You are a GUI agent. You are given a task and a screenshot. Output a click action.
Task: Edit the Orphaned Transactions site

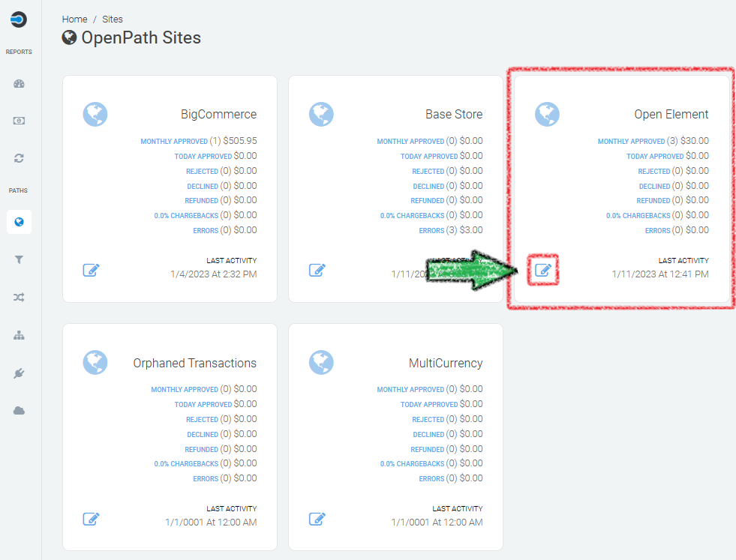(91, 519)
